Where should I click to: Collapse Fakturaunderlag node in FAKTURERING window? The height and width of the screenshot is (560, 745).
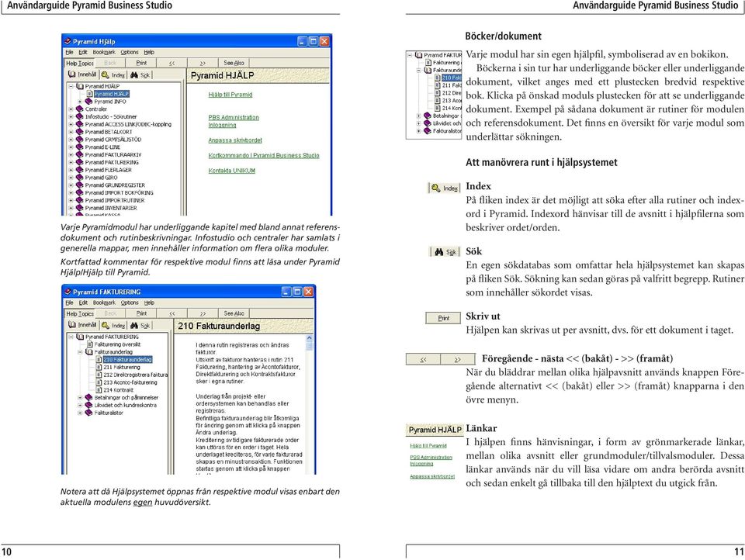(80, 352)
